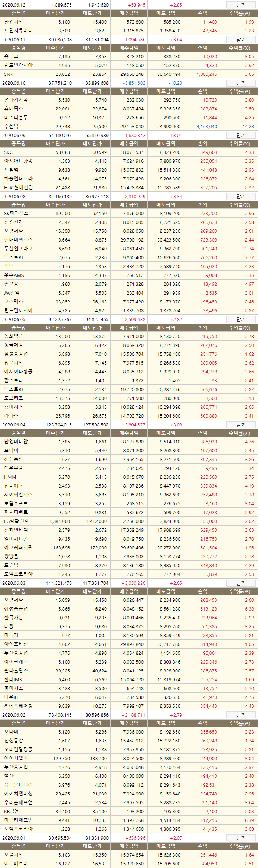
Task: Click 닫기 for the 2020.06.04 section
Action: [x=241, y=425]
